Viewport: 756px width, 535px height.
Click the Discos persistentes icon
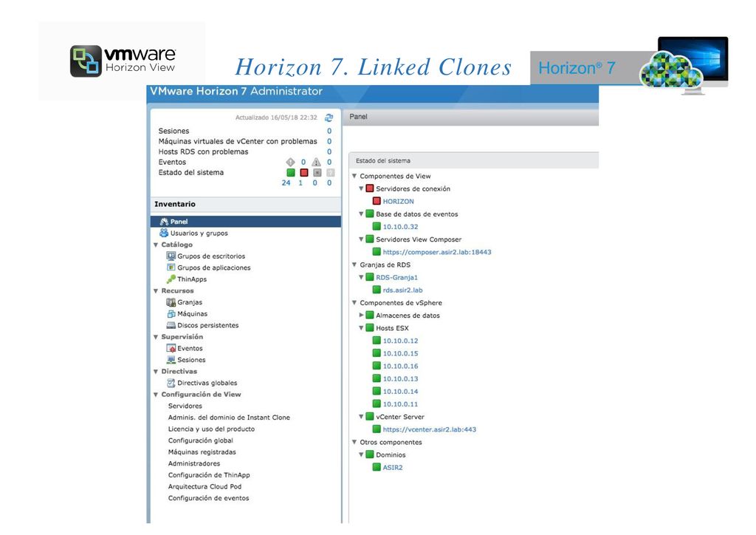pyautogui.click(x=171, y=325)
